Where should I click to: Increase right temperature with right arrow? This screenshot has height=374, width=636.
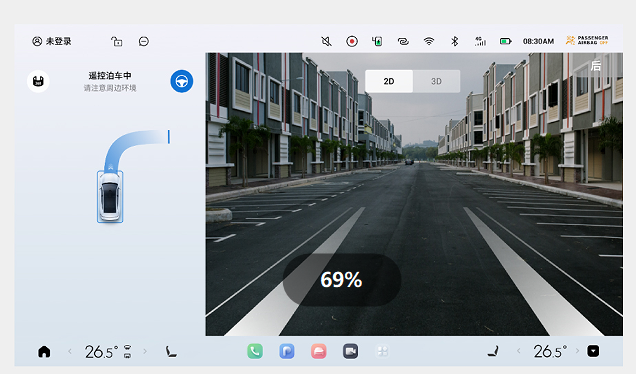click(x=577, y=351)
